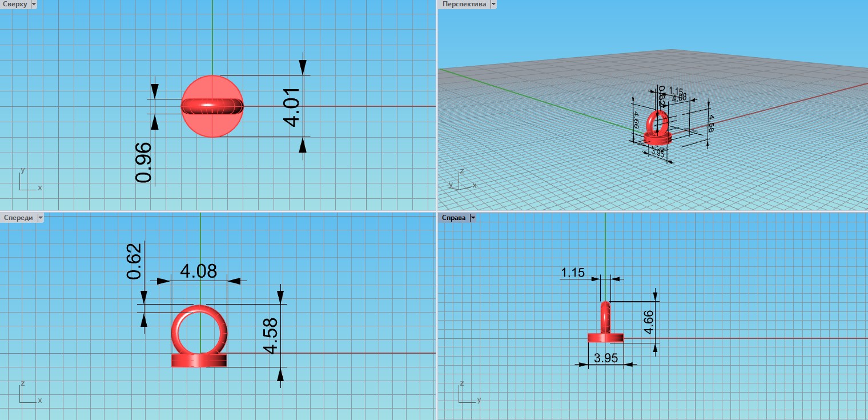868x420 pixels.
Task: Select the Спереди viewport label
Action: pyautogui.click(x=18, y=218)
